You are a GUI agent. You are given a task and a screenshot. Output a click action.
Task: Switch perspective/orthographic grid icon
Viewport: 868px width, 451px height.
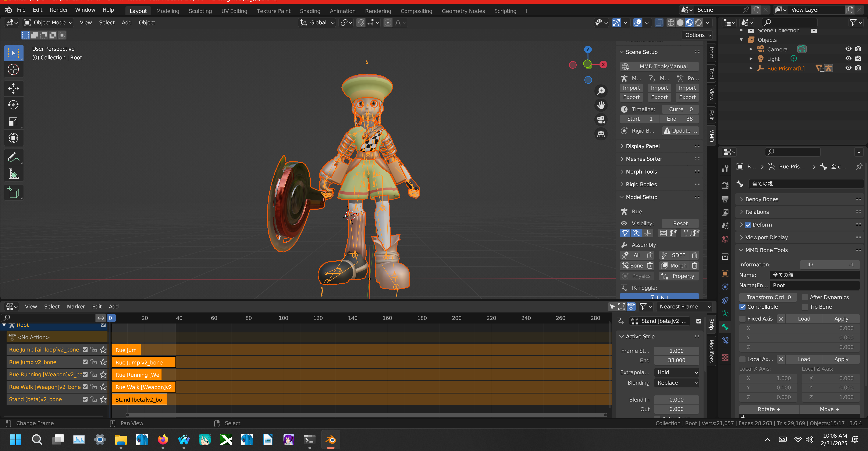601,134
